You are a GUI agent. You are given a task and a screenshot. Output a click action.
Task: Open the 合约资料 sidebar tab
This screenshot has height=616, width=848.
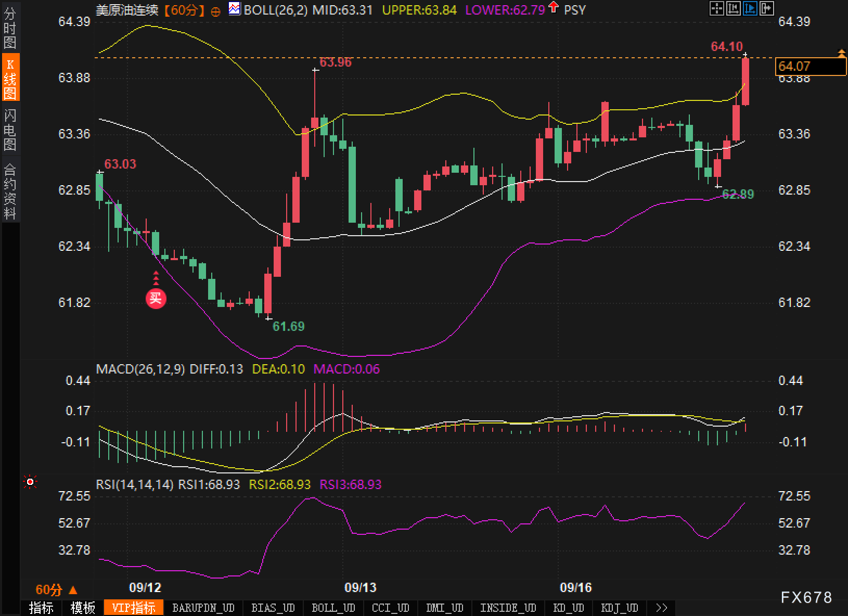10,191
